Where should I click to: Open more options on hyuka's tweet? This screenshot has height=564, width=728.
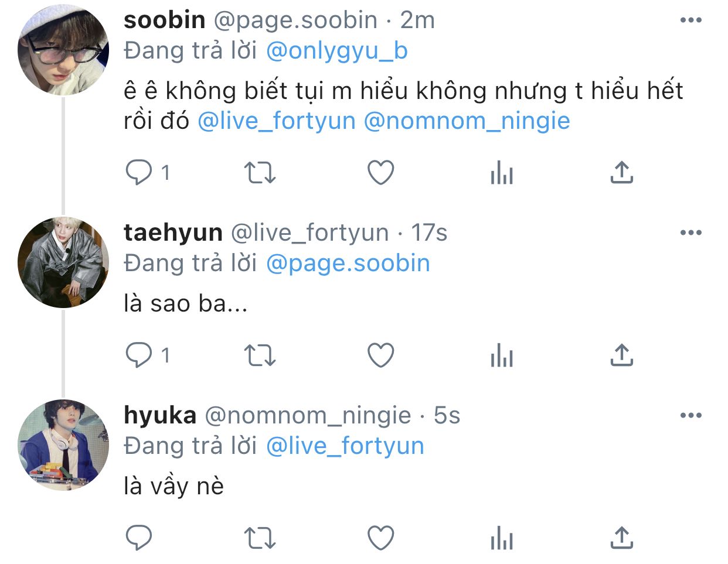click(691, 416)
